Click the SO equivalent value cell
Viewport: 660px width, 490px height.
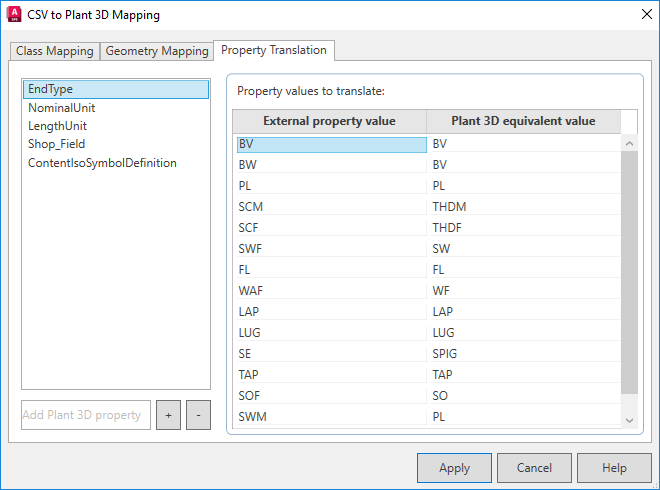tap(525, 396)
